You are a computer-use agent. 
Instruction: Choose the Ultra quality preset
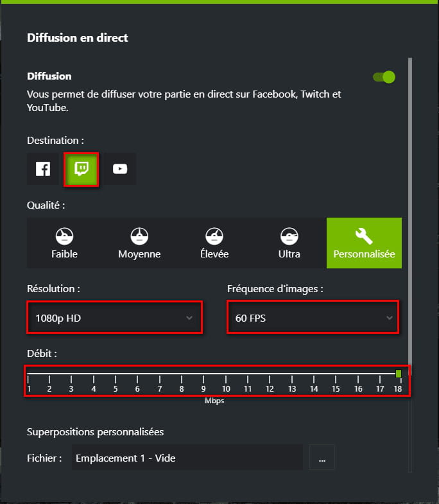click(x=289, y=243)
